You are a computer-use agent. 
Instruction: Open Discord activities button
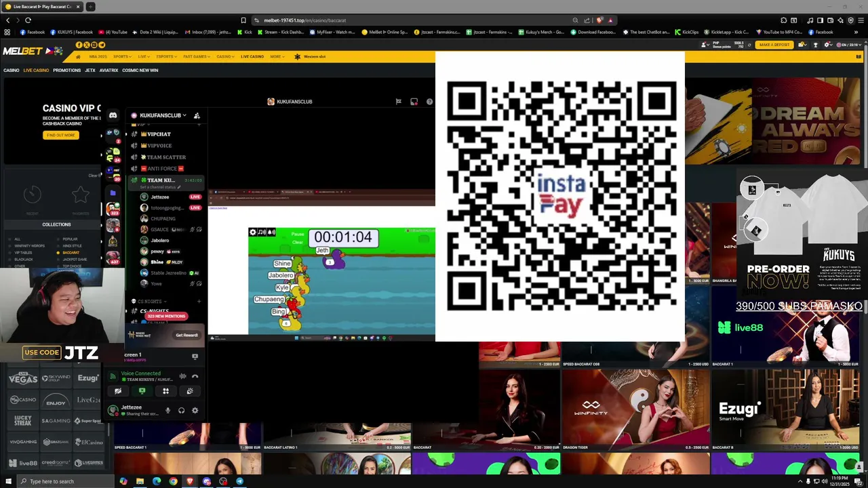click(165, 391)
